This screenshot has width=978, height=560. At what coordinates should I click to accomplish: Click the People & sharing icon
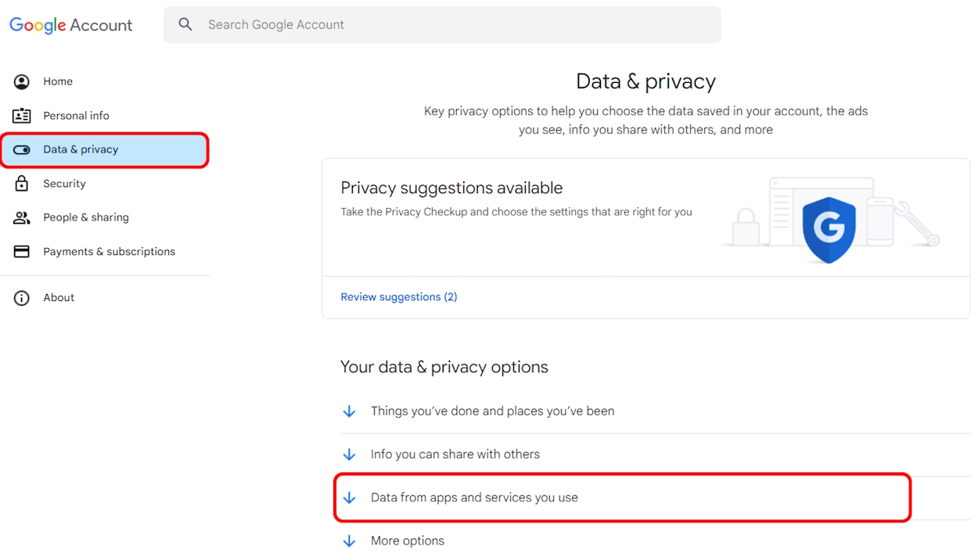click(x=22, y=217)
